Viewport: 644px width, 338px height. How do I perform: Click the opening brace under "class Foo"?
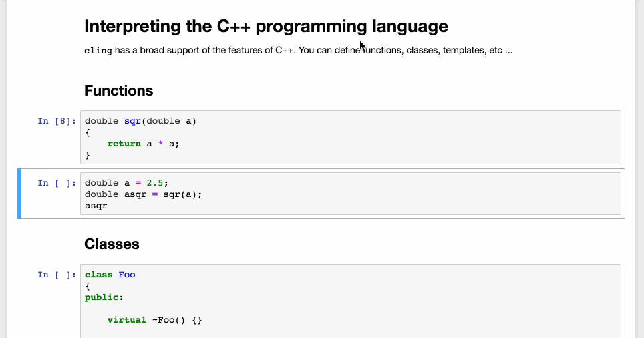pos(88,286)
